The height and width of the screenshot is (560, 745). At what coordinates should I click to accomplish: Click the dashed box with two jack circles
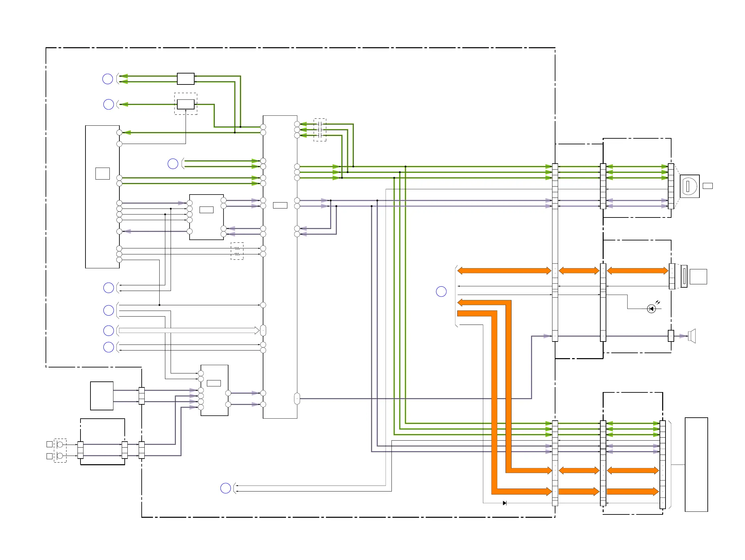60,451
